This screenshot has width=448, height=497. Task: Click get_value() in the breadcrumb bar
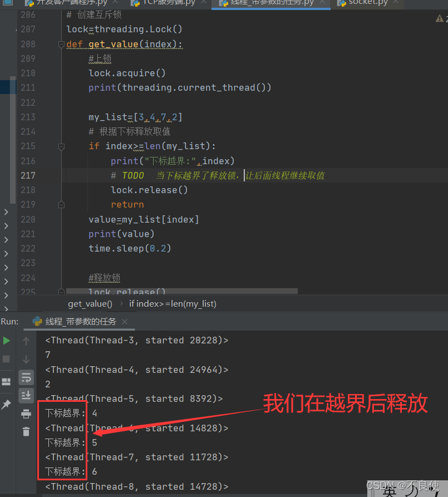pos(90,303)
